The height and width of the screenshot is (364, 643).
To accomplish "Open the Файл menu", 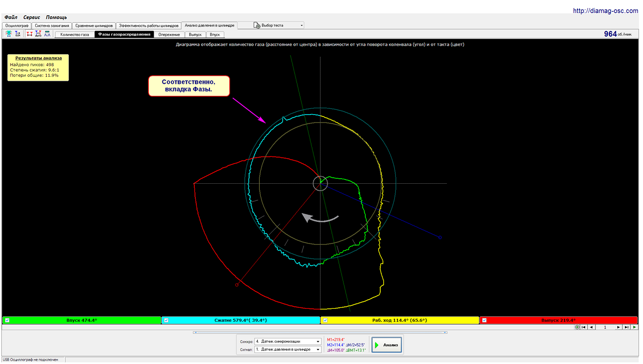I will click(x=11, y=17).
